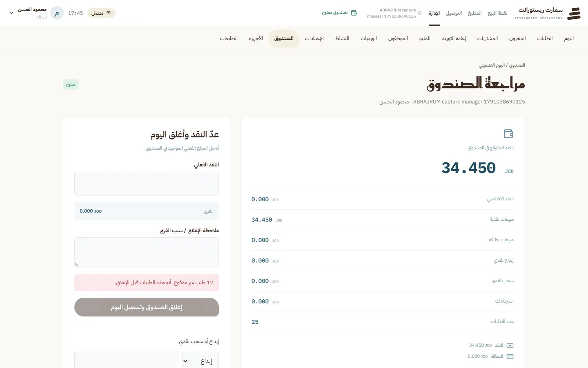Expand the محمود الحسن user menu chevron
This screenshot has width=588, height=368.
click(x=11, y=13)
